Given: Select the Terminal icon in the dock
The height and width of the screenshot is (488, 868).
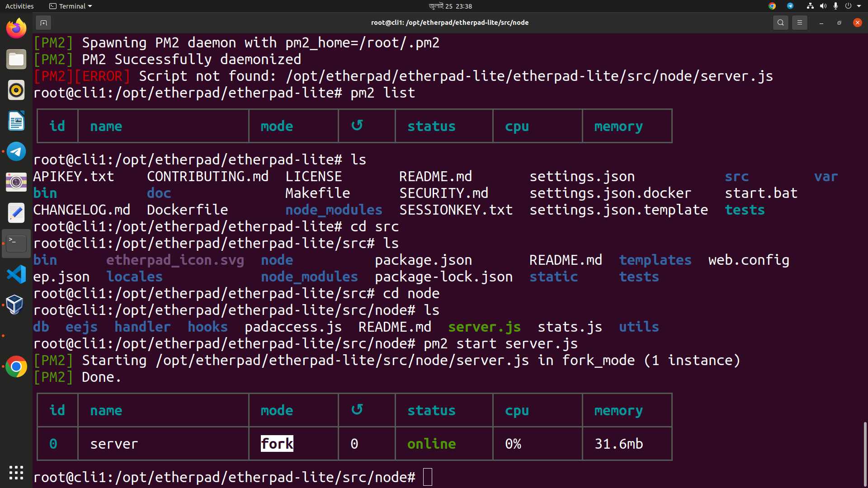Looking at the screenshot, I should tap(16, 244).
